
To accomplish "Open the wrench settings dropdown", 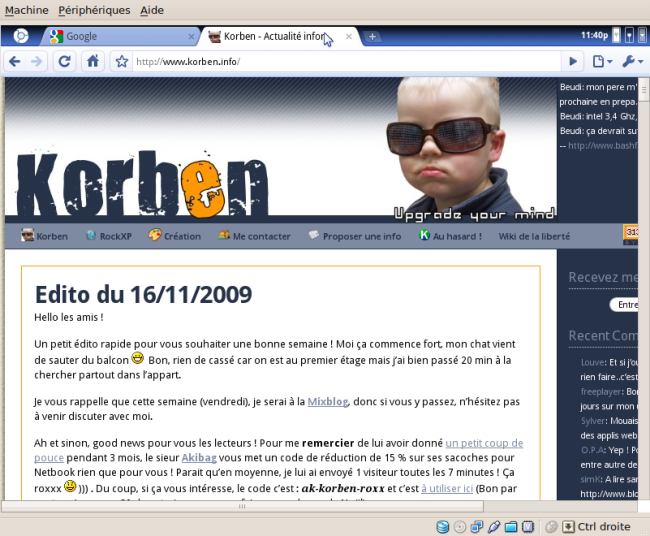I will coord(633,62).
